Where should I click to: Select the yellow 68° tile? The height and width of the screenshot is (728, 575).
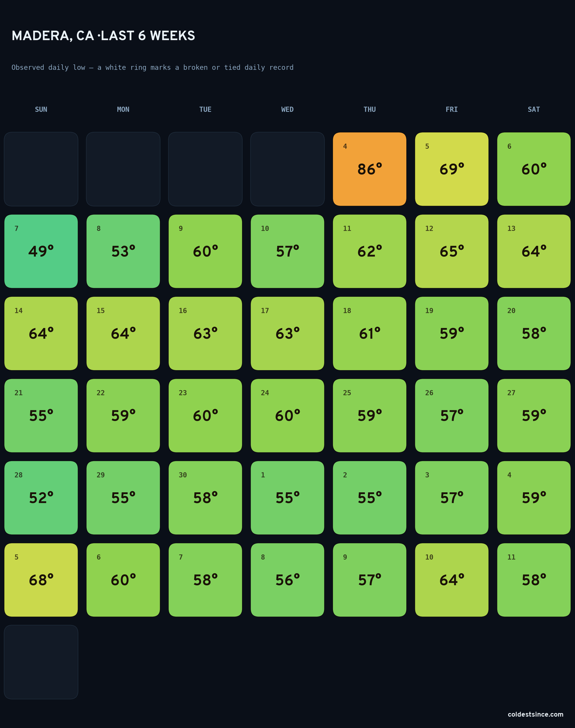(41, 580)
